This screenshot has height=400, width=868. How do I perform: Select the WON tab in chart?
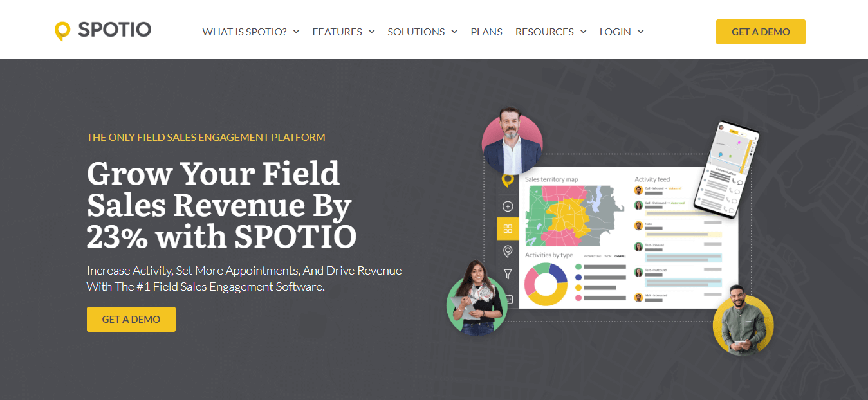pos(608,256)
